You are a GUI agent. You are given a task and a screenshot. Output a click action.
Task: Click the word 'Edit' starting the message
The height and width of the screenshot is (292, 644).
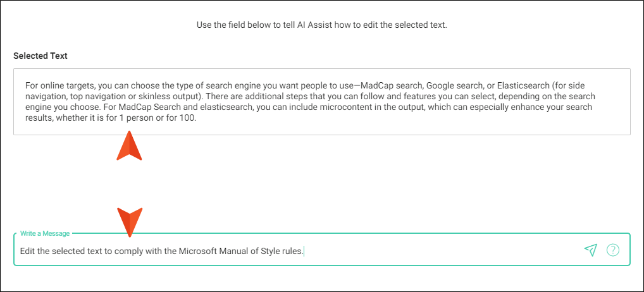(27, 250)
